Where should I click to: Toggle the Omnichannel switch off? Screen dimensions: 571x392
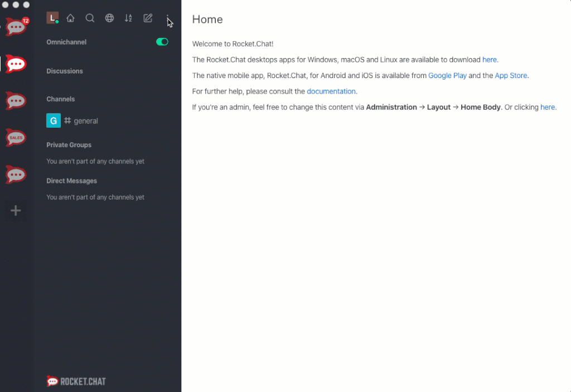[162, 42]
